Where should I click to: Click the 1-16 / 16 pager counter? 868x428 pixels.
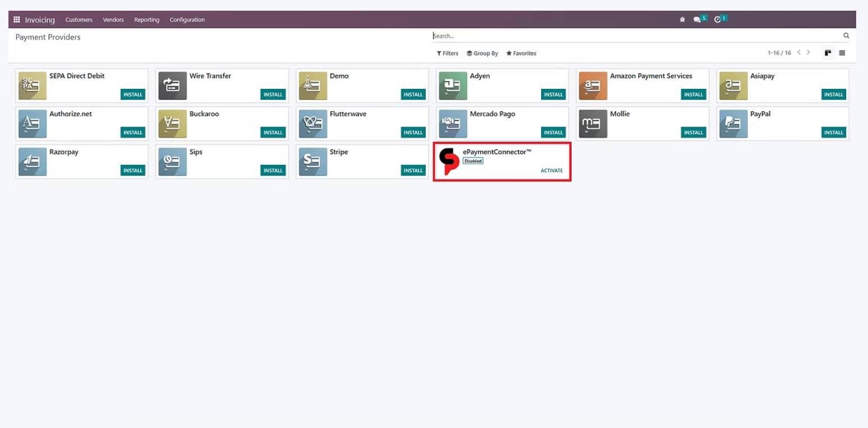(779, 53)
